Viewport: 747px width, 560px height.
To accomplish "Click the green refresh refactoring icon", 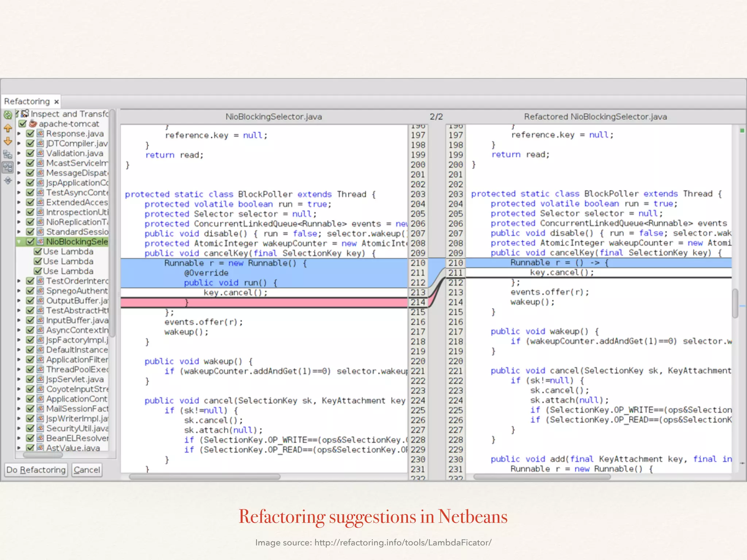I will (x=8, y=115).
